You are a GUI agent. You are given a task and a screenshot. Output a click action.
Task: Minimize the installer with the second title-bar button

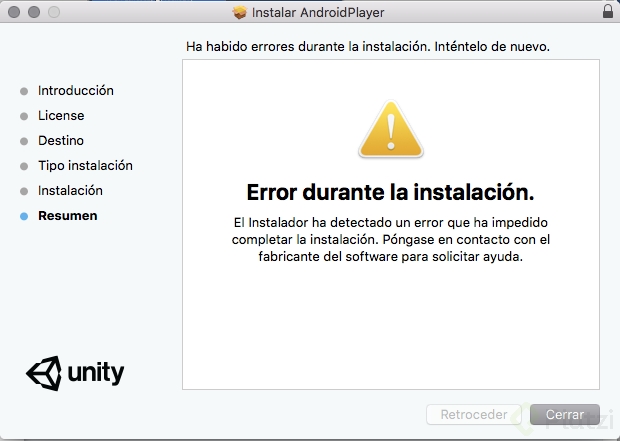[34, 12]
